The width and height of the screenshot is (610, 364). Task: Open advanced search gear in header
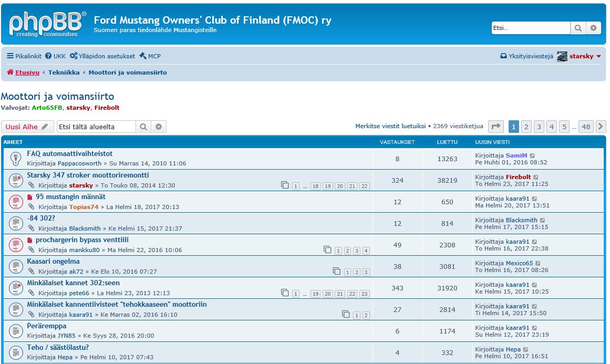594,28
